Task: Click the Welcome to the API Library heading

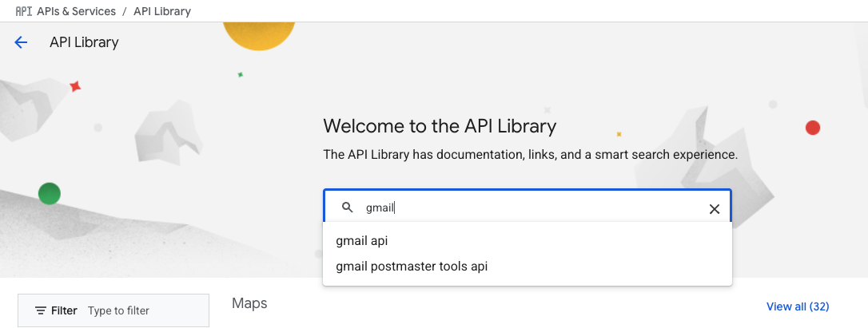Action: click(440, 126)
